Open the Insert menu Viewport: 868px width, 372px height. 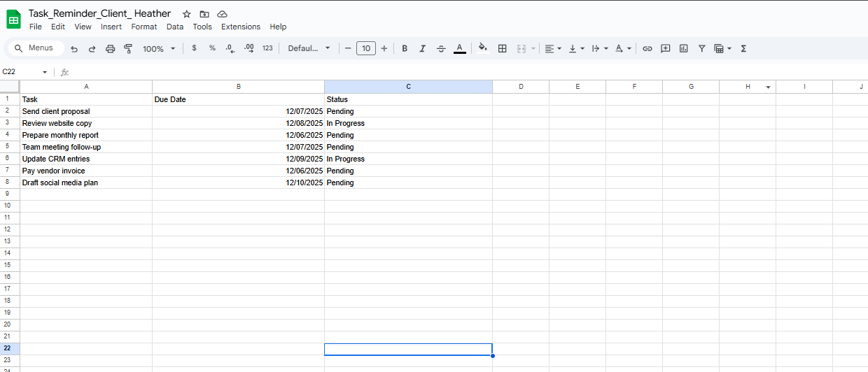coord(111,27)
